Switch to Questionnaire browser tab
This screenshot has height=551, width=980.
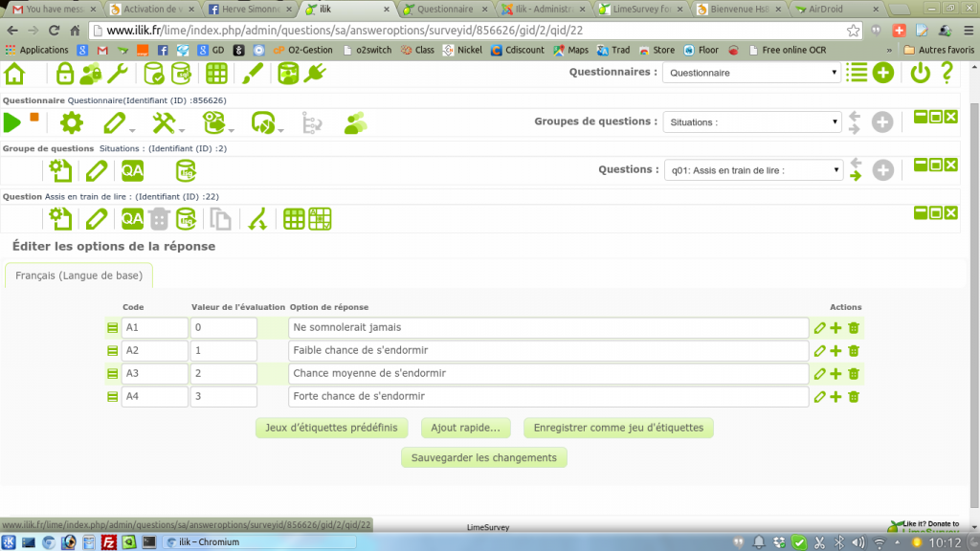click(445, 10)
